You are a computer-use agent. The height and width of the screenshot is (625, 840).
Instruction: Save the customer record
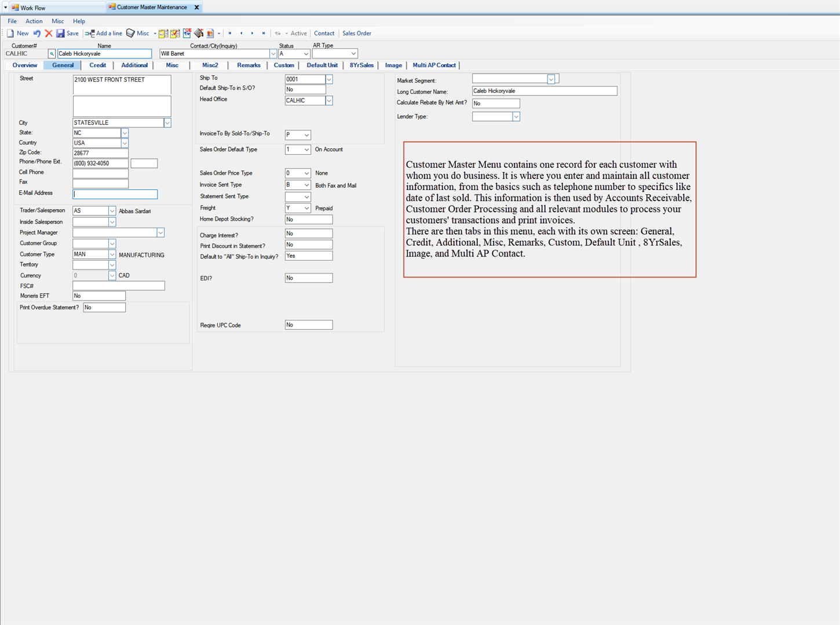point(67,34)
